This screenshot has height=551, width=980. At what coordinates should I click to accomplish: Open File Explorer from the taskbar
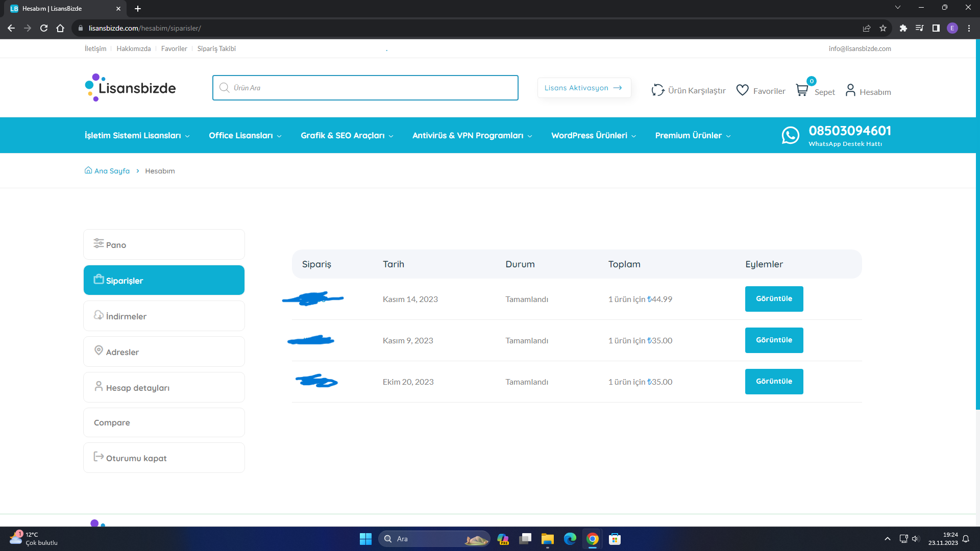[x=548, y=539]
